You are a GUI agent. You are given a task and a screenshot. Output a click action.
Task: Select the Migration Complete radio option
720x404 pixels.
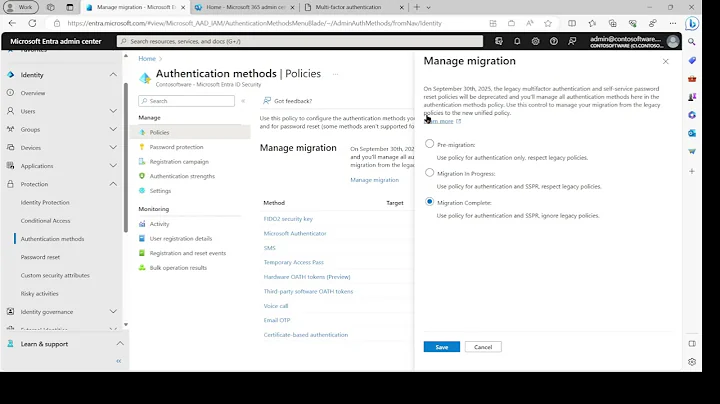pyautogui.click(x=429, y=202)
